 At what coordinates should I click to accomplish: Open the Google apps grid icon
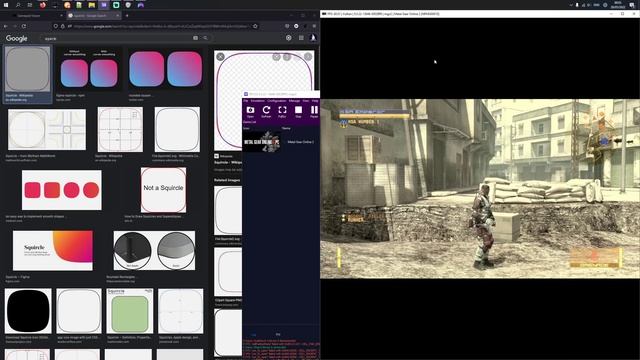(301, 38)
